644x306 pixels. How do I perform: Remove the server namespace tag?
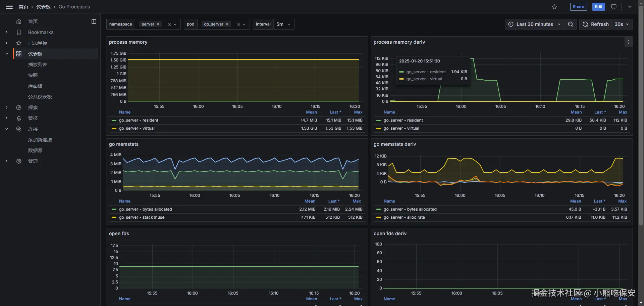tap(158, 24)
